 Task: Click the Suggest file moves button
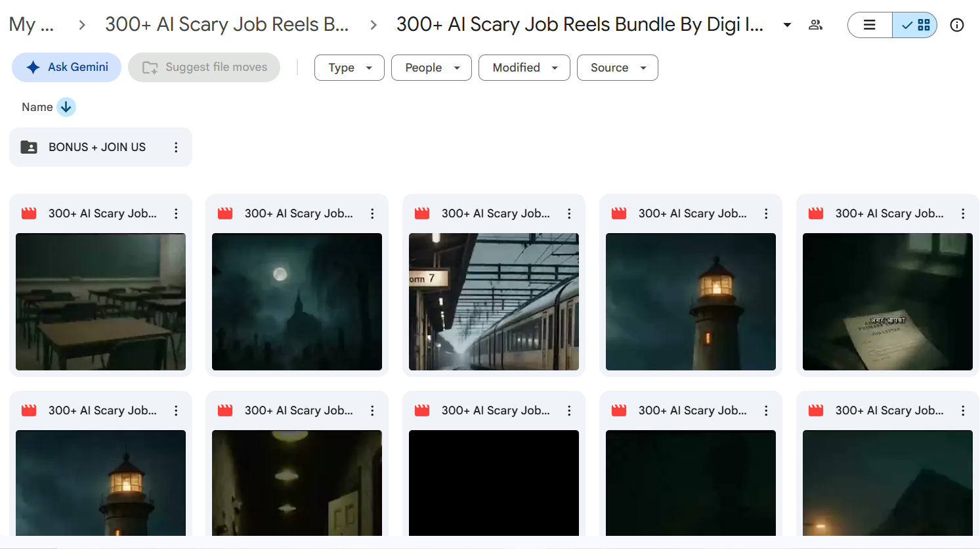[x=204, y=67]
